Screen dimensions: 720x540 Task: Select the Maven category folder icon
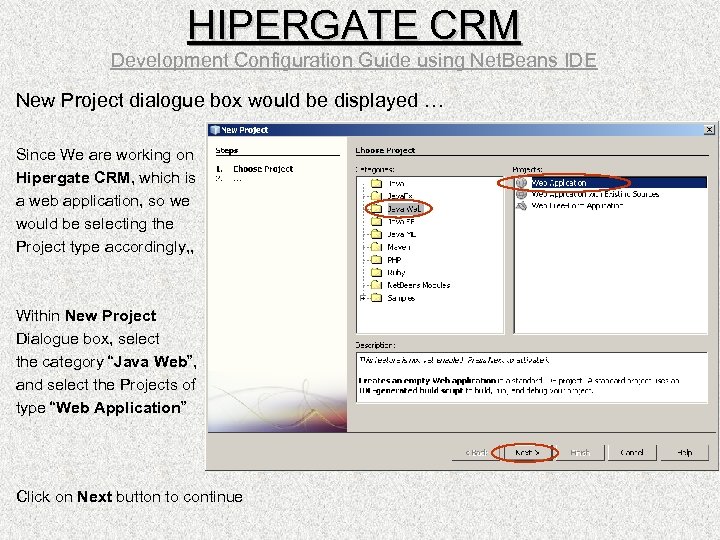377,247
